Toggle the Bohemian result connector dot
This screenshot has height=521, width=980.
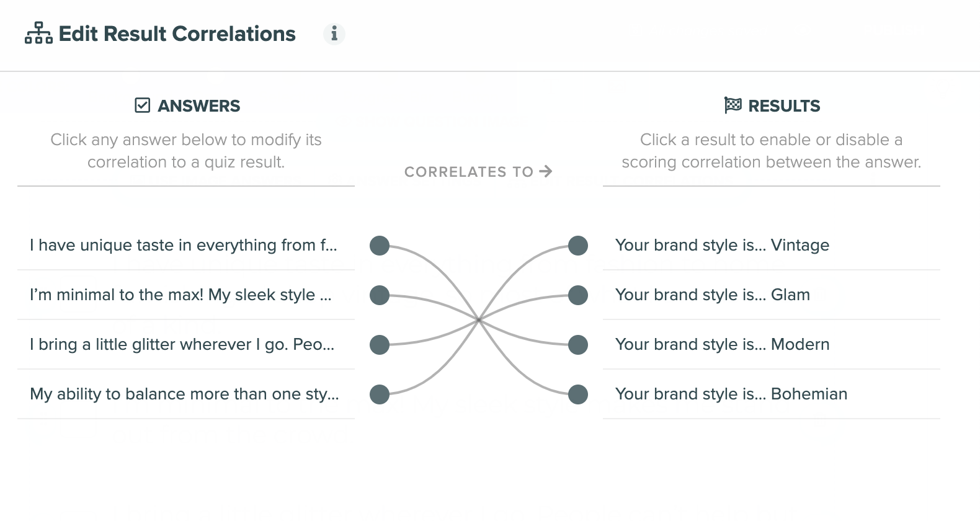[x=578, y=394]
